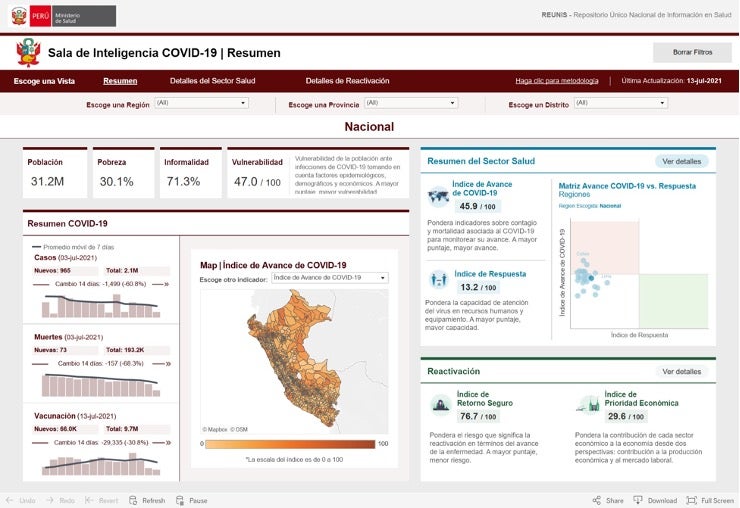
Task: Open the Haga clic para metodología link
Action: (557, 81)
